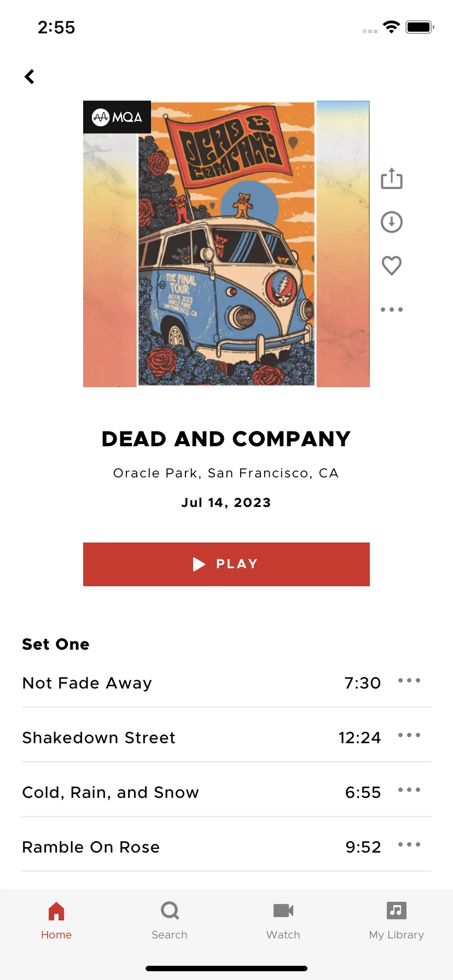
Task: Tap the back arrow icon
Action: tap(30, 77)
